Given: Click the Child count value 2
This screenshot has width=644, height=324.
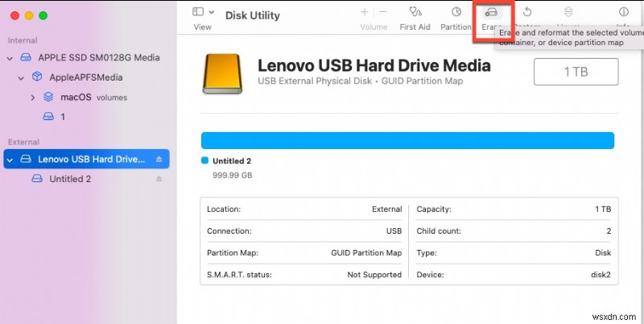Looking at the screenshot, I should point(609,231).
